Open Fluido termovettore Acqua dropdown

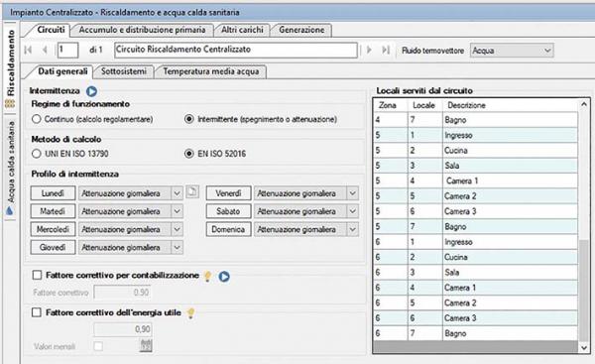click(512, 51)
